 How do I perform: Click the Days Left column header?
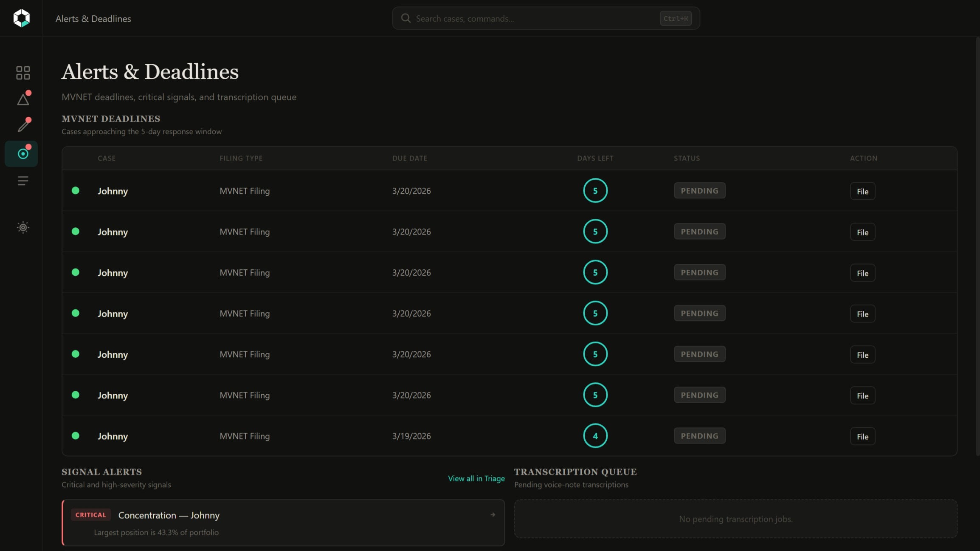(595, 158)
